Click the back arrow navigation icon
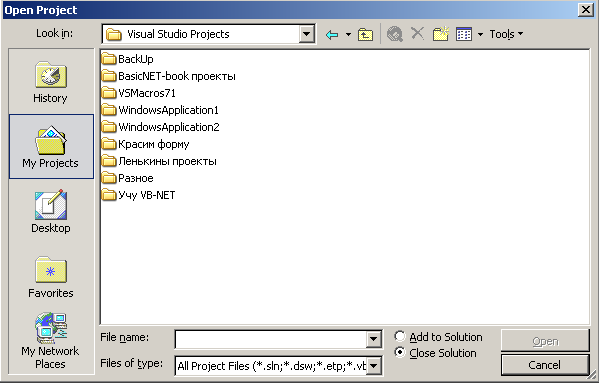 tap(332, 35)
